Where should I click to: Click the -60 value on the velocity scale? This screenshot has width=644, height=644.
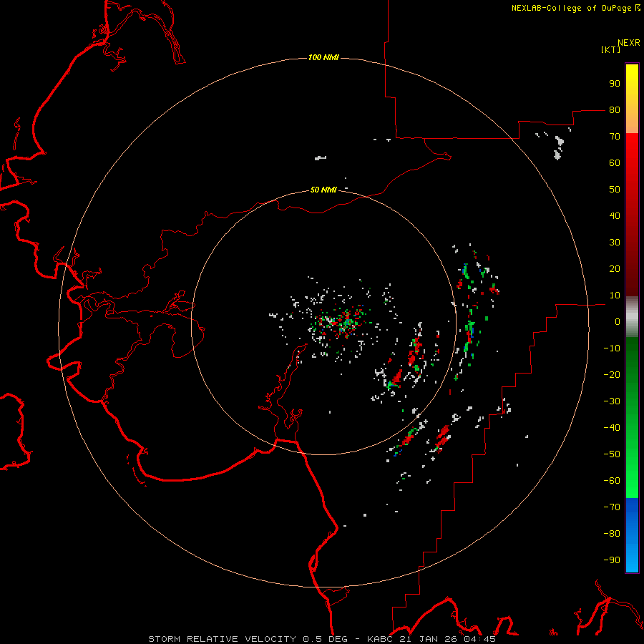pyautogui.click(x=612, y=481)
